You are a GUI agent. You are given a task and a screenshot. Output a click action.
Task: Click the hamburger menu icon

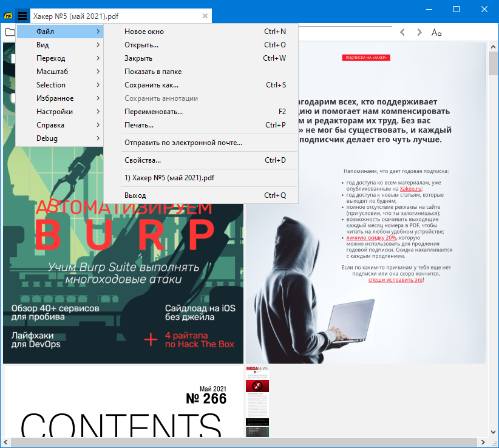tap(22, 16)
